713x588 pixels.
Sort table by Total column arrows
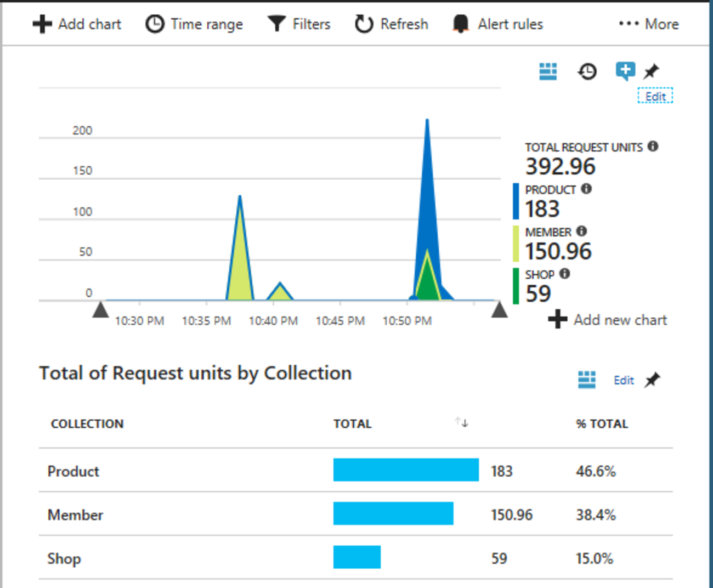click(461, 422)
